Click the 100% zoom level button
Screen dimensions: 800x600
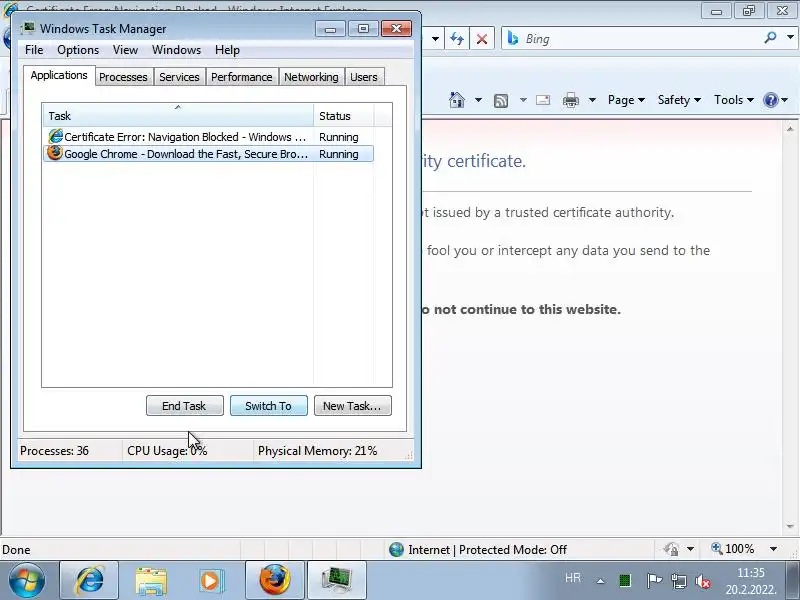click(x=733, y=549)
